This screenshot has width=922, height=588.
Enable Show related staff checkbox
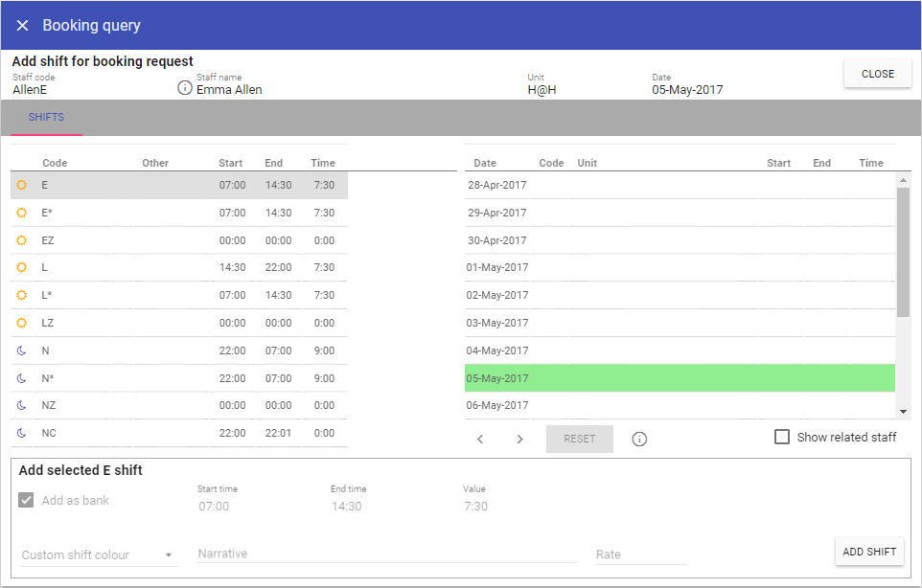782,437
